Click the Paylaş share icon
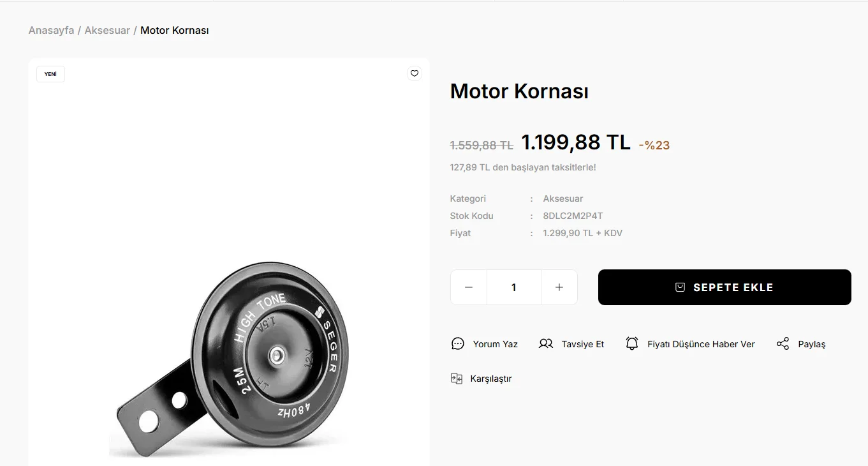868x466 pixels. tap(783, 344)
